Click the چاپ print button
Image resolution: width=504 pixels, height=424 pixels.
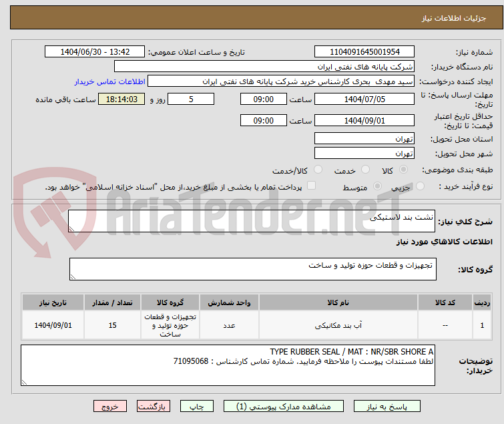click(x=196, y=407)
